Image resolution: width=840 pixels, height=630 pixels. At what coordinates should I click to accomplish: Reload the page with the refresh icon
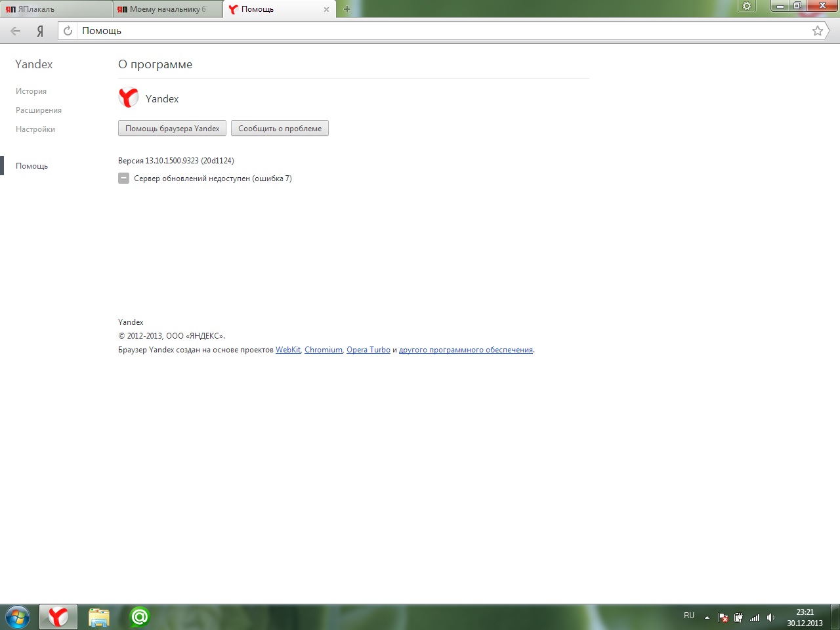pos(68,31)
